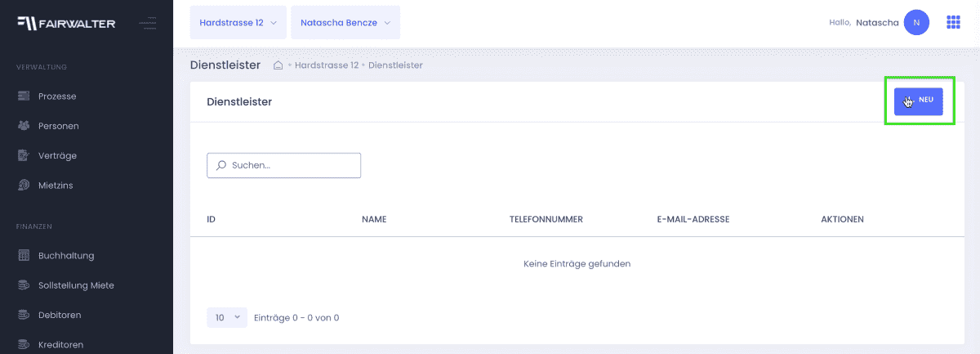Viewport: 980px width, 354px height.
Task: Click the Personen people icon
Action: 24,126
